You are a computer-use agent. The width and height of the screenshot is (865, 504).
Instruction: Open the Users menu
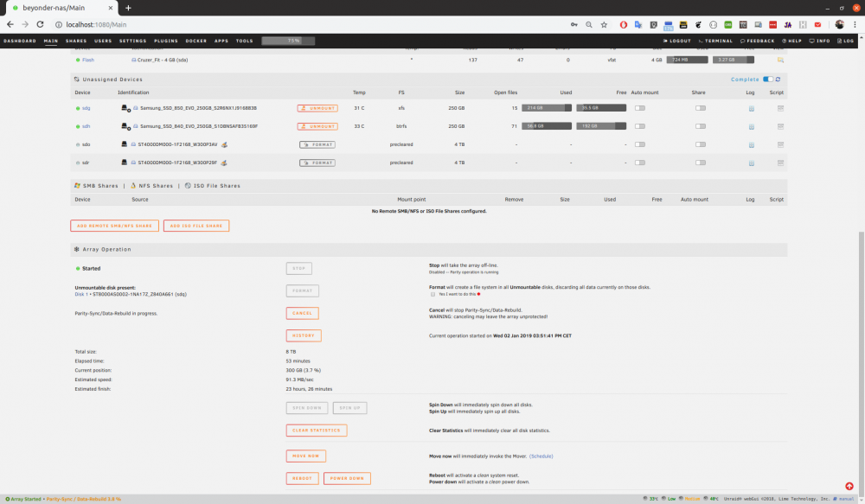coord(103,41)
